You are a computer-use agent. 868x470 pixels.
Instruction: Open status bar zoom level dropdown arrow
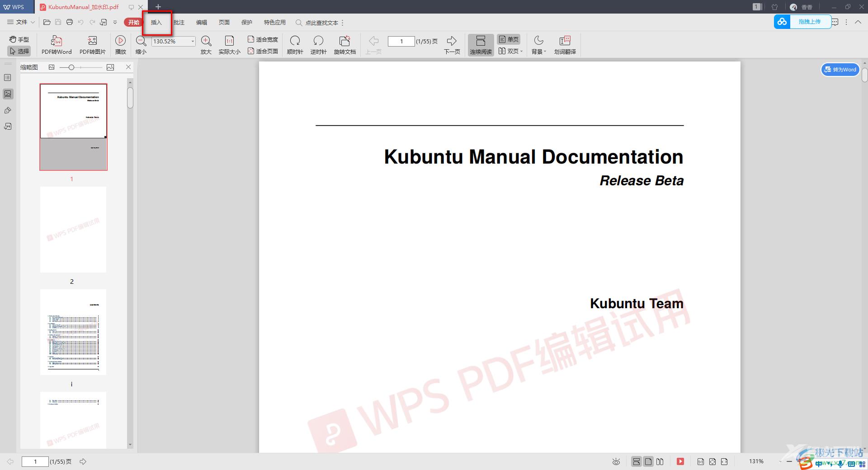(x=781, y=461)
